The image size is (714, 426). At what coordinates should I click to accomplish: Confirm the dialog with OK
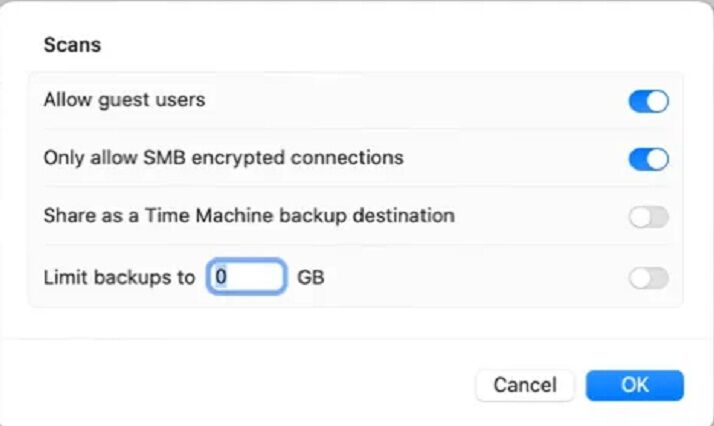coord(634,385)
